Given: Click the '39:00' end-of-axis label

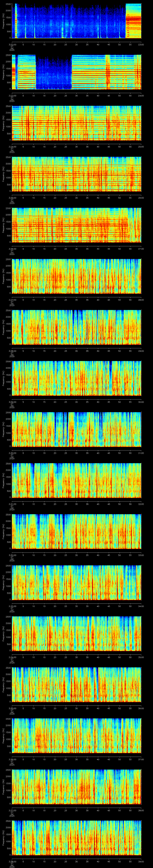Looking at the screenshot, I should click(x=141, y=861).
